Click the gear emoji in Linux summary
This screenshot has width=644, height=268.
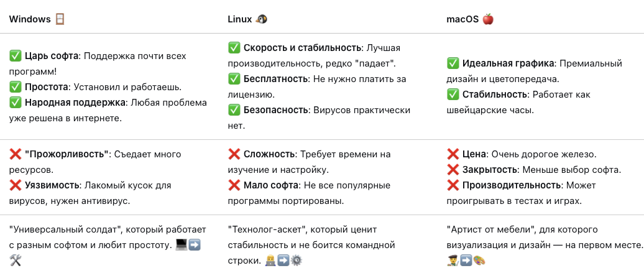tap(296, 260)
